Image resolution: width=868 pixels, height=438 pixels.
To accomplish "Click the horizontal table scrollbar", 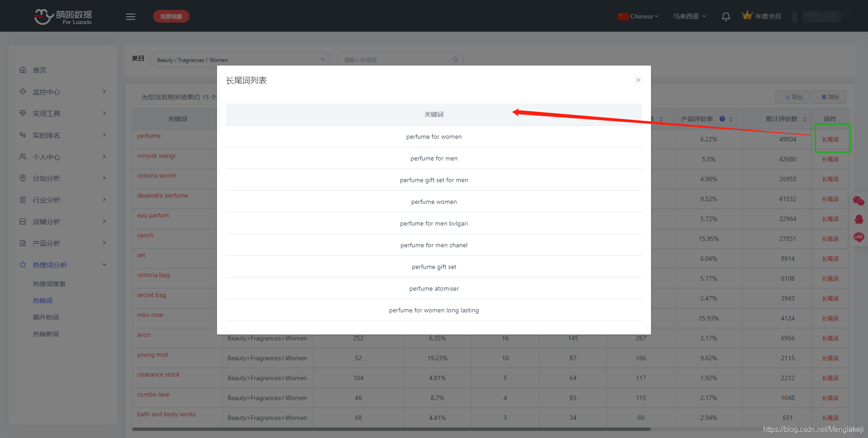I will click(391, 429).
